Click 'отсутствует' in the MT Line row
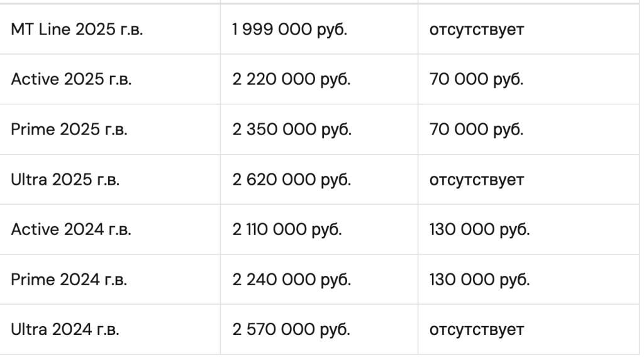 (x=477, y=30)
